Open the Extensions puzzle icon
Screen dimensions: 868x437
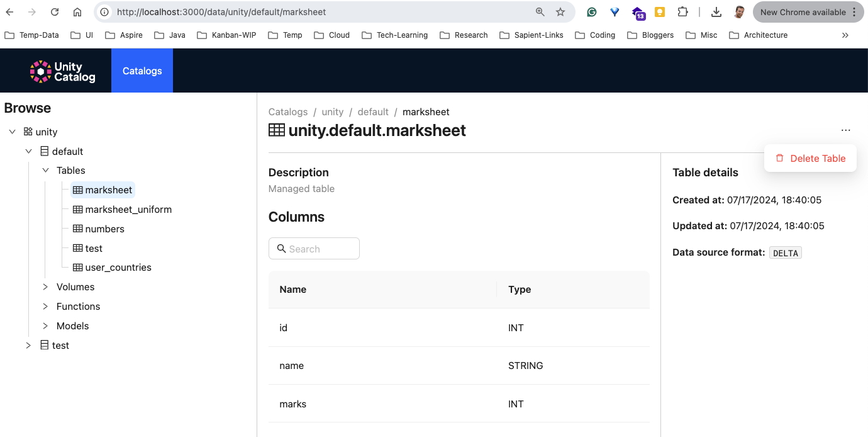(682, 12)
